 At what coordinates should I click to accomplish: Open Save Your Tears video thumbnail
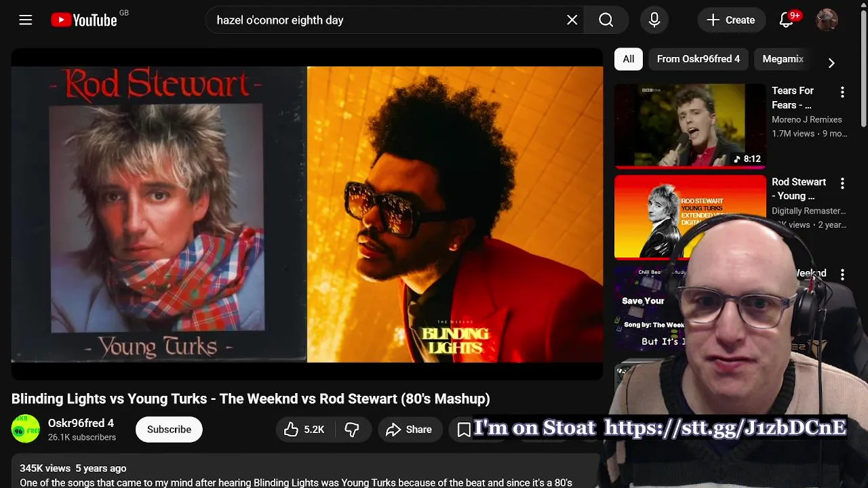(650, 308)
